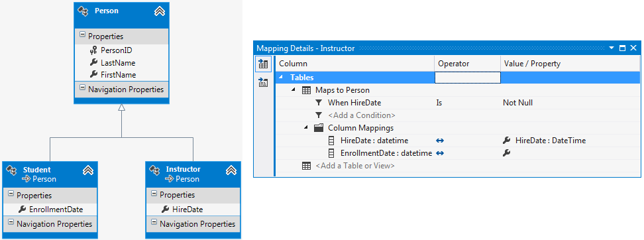Select the Column Mappings row

457,128
